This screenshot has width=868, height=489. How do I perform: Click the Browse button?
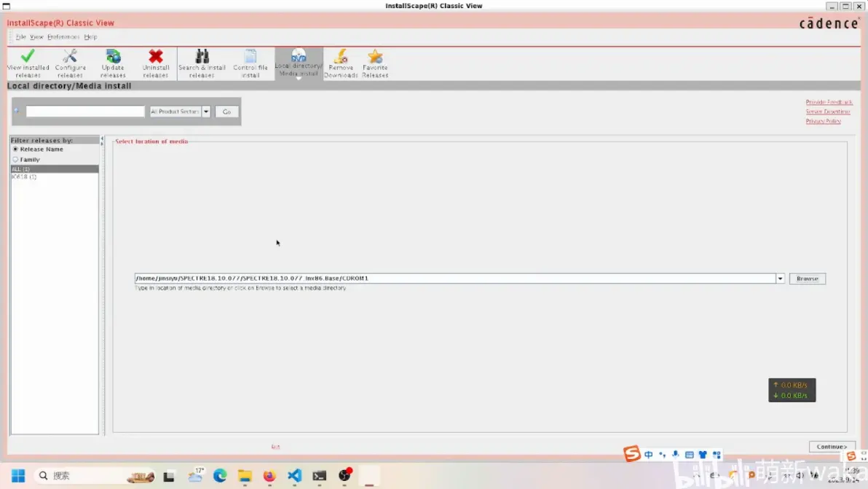pyautogui.click(x=807, y=278)
